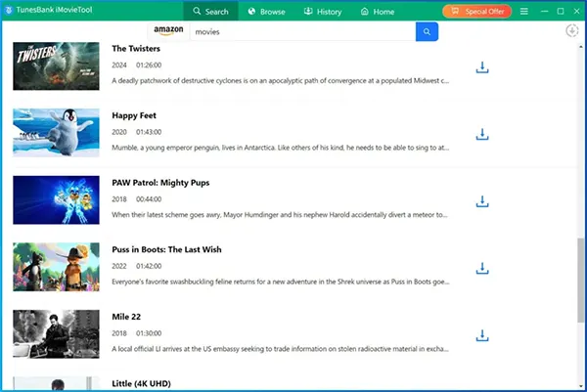Image resolution: width=587 pixels, height=392 pixels.
Task: Click the Special Offer button
Action: (x=476, y=12)
